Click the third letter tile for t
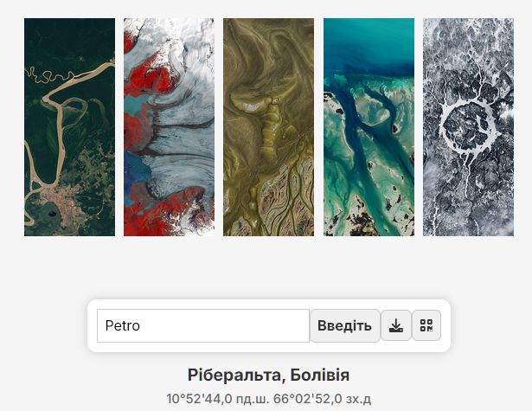The width and height of the screenshot is (532, 411). coord(268,127)
